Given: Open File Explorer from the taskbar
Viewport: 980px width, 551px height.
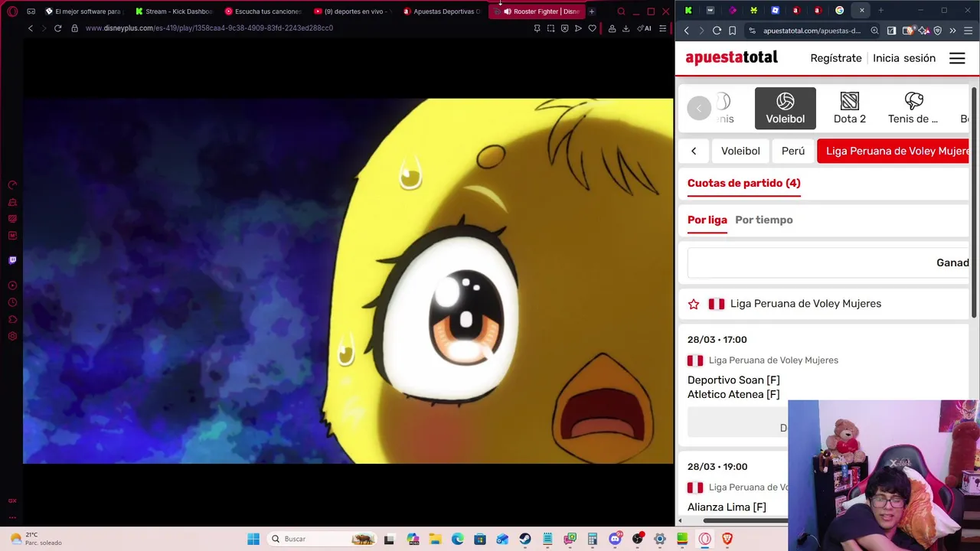Looking at the screenshot, I should 435,539.
